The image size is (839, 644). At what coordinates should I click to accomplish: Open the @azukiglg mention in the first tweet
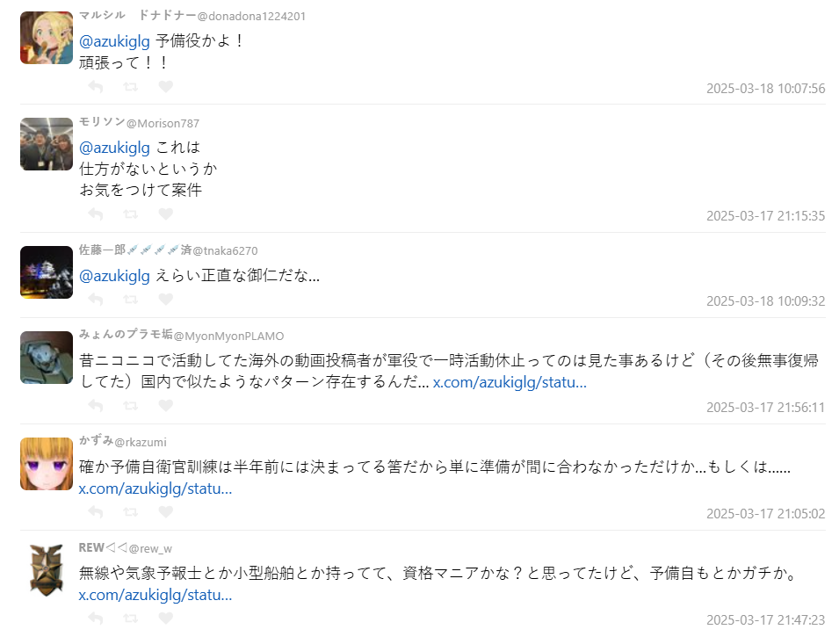pos(114,41)
